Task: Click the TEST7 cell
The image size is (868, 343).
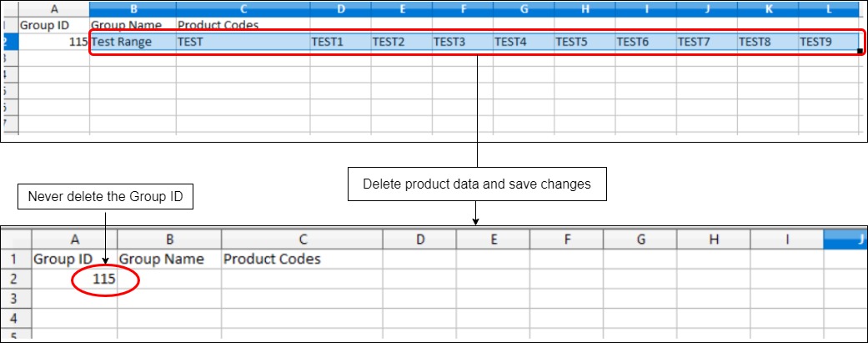Action: point(705,42)
